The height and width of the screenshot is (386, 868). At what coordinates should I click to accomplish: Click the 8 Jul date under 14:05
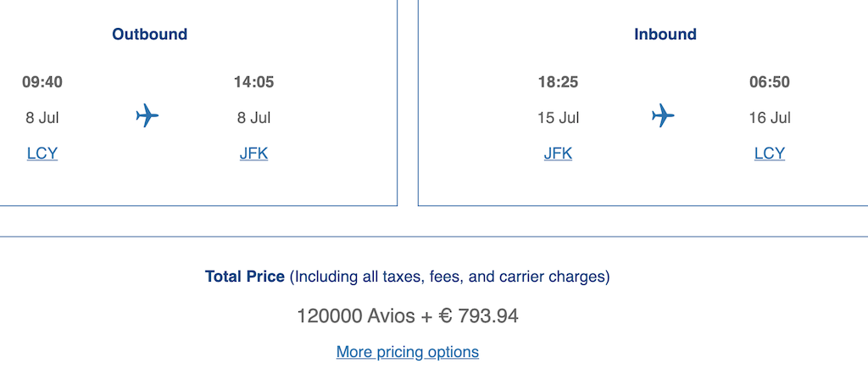coord(253,118)
